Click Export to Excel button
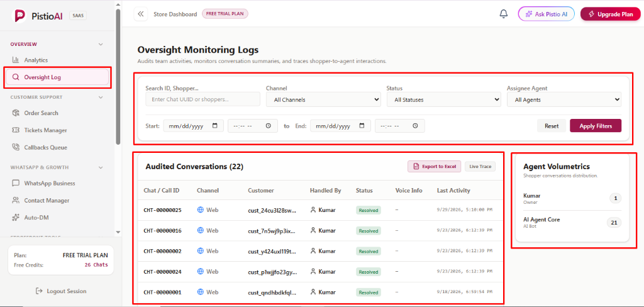The height and width of the screenshot is (307, 644). pyautogui.click(x=435, y=167)
